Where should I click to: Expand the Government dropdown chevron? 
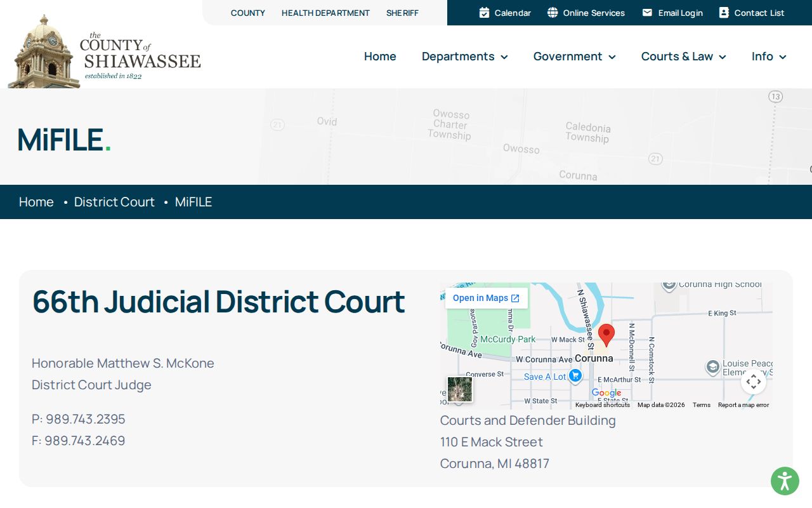click(612, 57)
